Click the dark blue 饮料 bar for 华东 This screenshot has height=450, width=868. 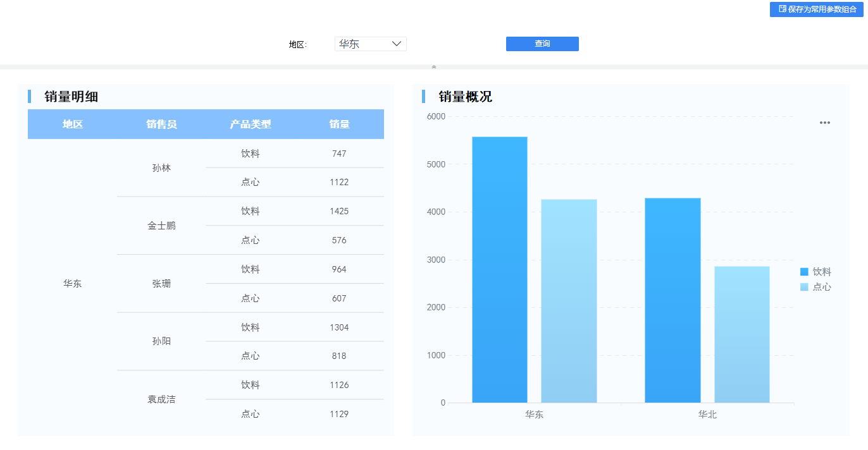500,270
